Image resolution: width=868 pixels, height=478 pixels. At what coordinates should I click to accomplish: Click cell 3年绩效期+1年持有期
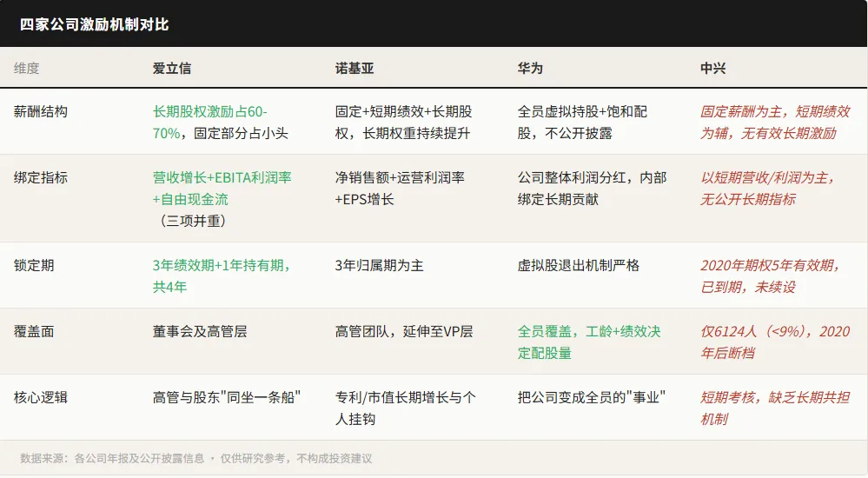[x=222, y=276]
